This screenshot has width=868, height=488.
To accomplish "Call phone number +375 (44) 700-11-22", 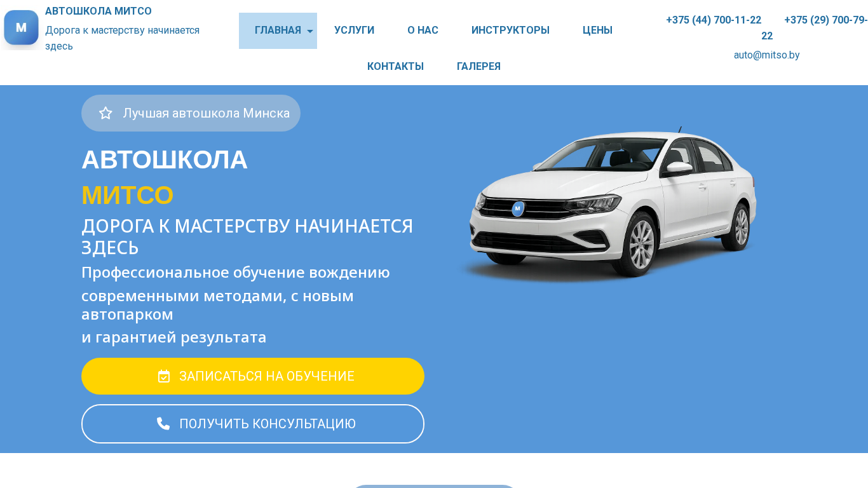I will pyautogui.click(x=714, y=20).
